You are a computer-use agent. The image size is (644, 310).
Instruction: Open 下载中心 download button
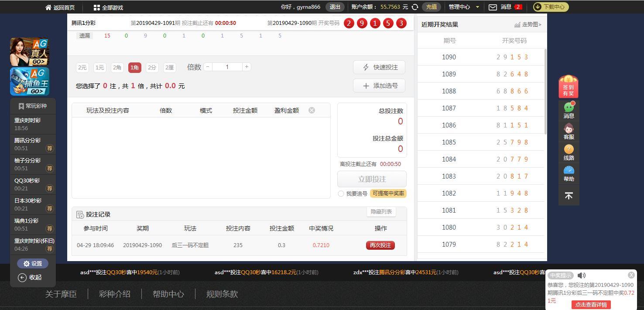551,7
